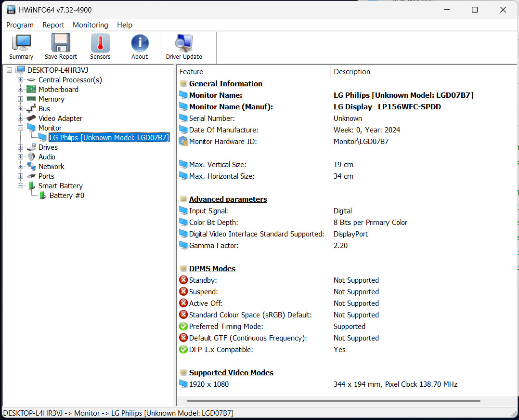The height and width of the screenshot is (420, 519).
Task: Click the Monitor Hardware ID gear icon
Action: (183, 142)
